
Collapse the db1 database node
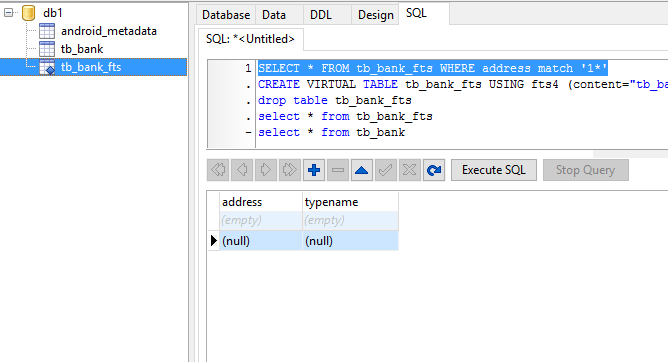point(9,13)
